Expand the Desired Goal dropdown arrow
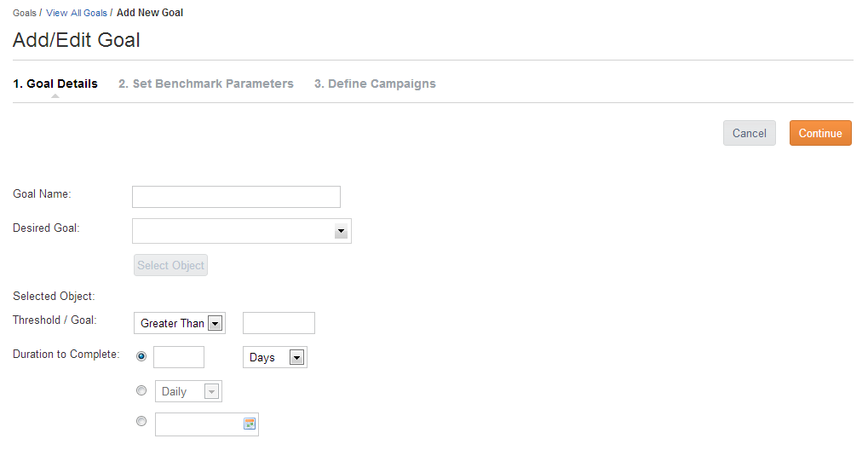 [x=341, y=231]
